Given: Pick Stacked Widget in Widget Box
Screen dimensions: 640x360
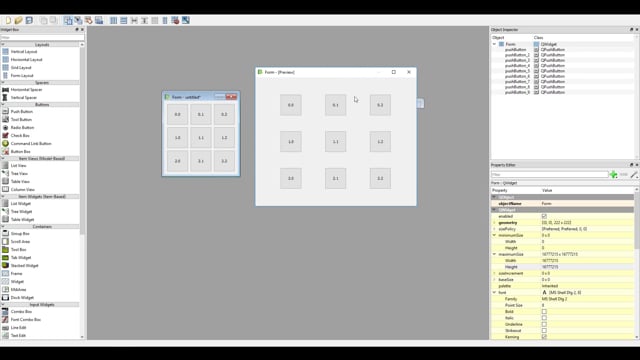Looking at the screenshot, I should [24, 266].
